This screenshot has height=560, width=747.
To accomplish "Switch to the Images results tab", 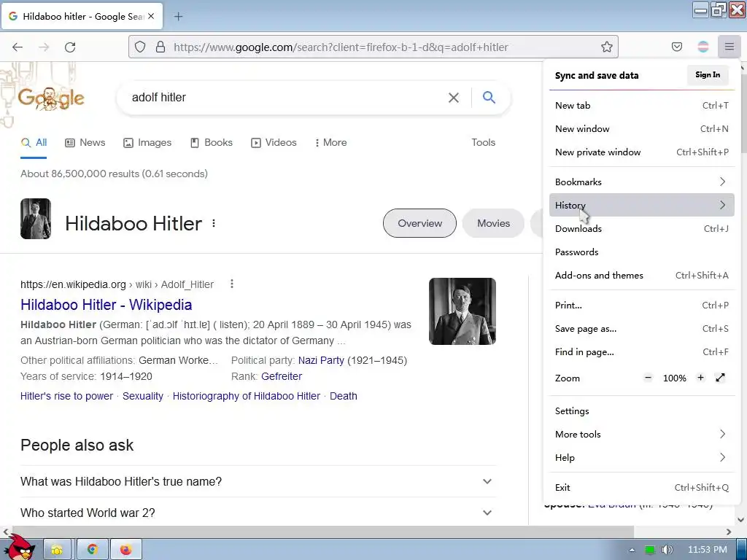I will coord(147,142).
